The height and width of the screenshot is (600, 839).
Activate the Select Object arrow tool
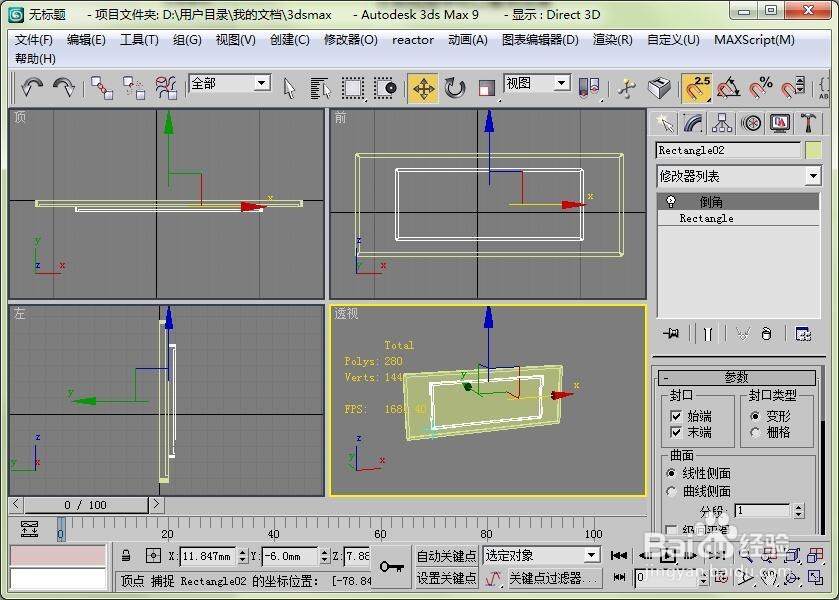(289, 88)
